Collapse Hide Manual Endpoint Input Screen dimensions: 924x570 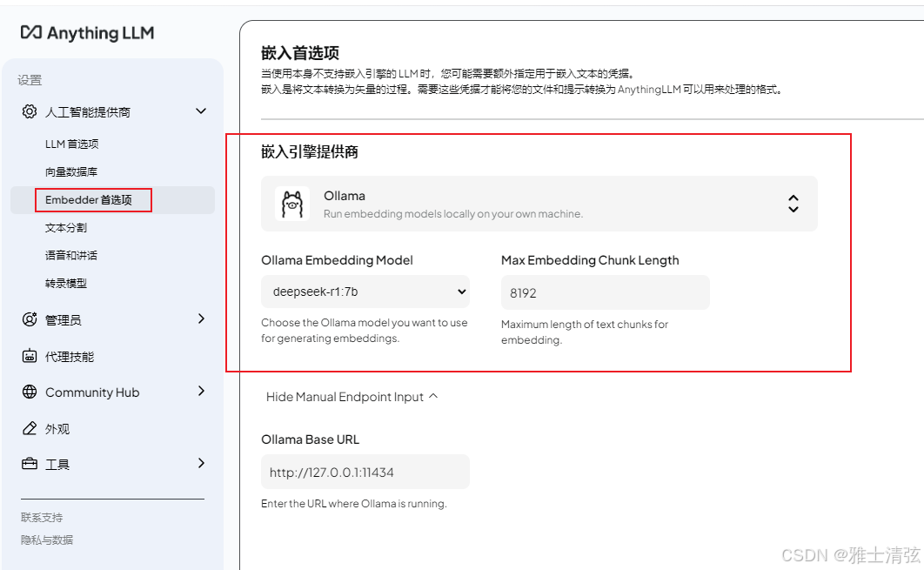click(352, 397)
